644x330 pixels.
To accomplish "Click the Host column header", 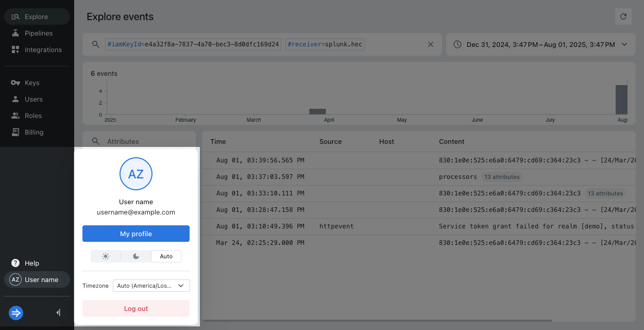I will pyautogui.click(x=386, y=141).
